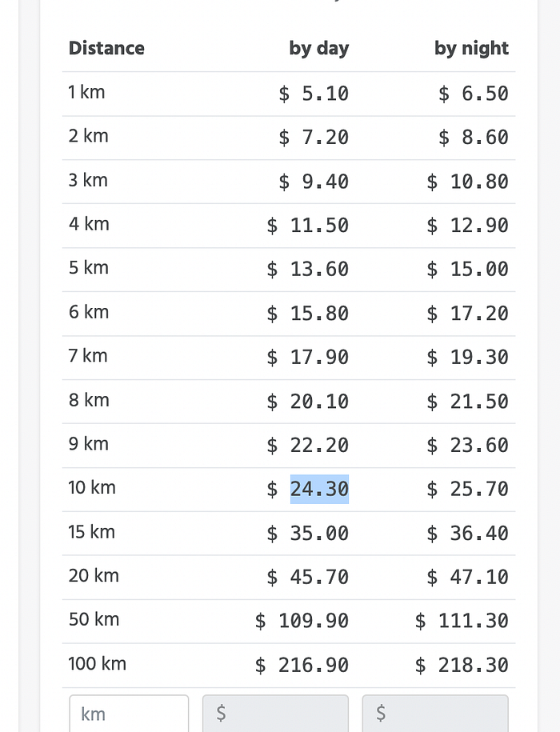Click the km distance input field
The height and width of the screenshot is (732, 560).
point(129,714)
